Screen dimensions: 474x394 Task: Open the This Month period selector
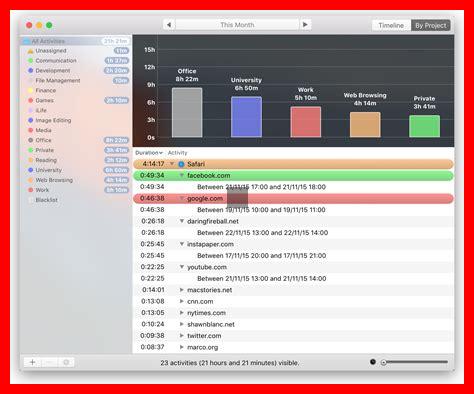[x=237, y=25]
